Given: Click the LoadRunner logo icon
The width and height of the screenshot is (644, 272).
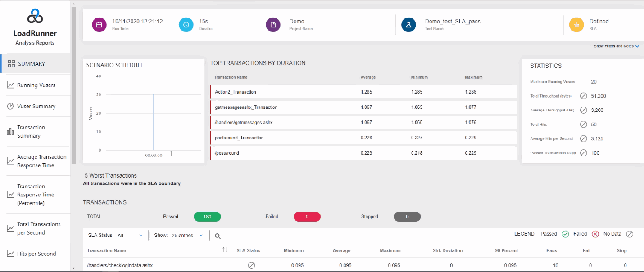Looking at the screenshot, I should point(35,17).
